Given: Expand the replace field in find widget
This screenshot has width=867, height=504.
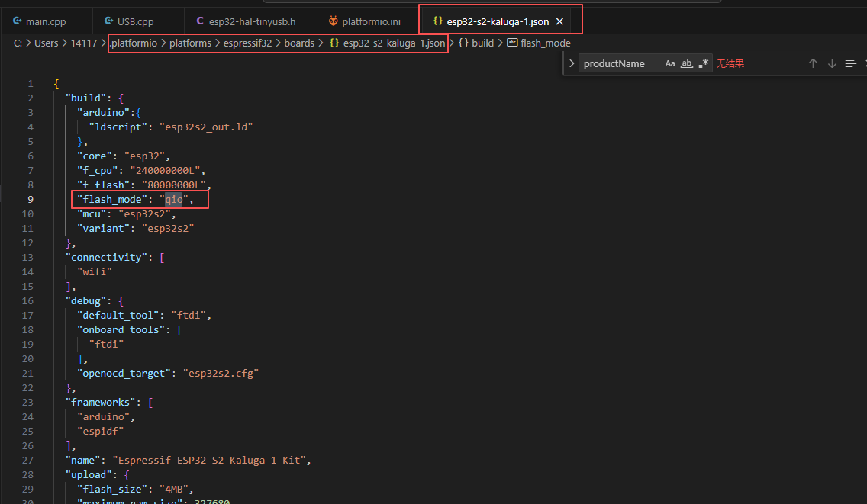Looking at the screenshot, I should pos(572,63).
